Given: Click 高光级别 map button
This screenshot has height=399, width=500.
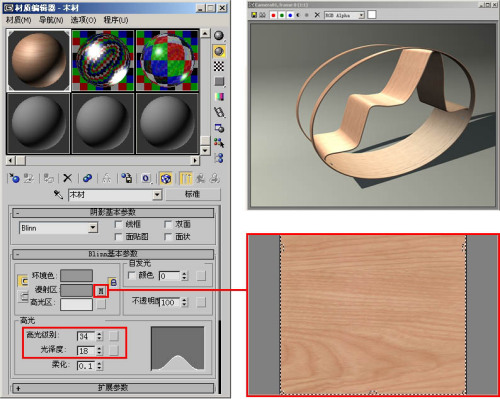Looking at the screenshot, I should [x=114, y=336].
